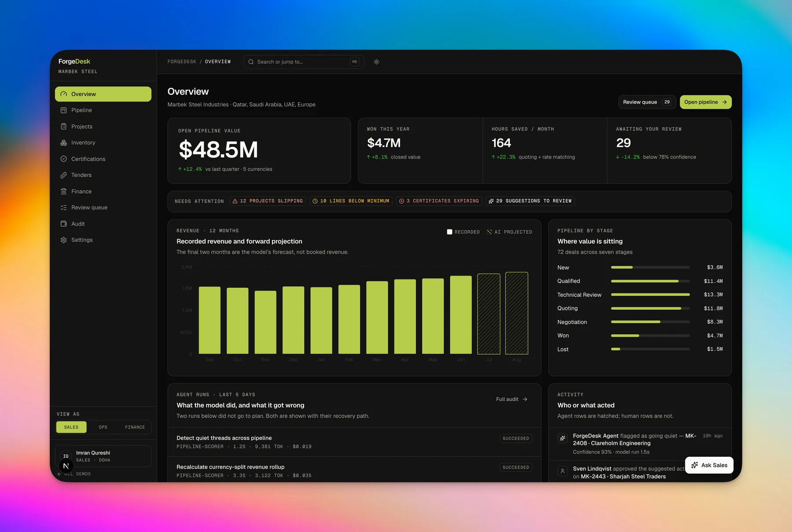Image resolution: width=792 pixels, height=532 pixels.
Task: Follow the Full audit link
Action: [x=512, y=399]
